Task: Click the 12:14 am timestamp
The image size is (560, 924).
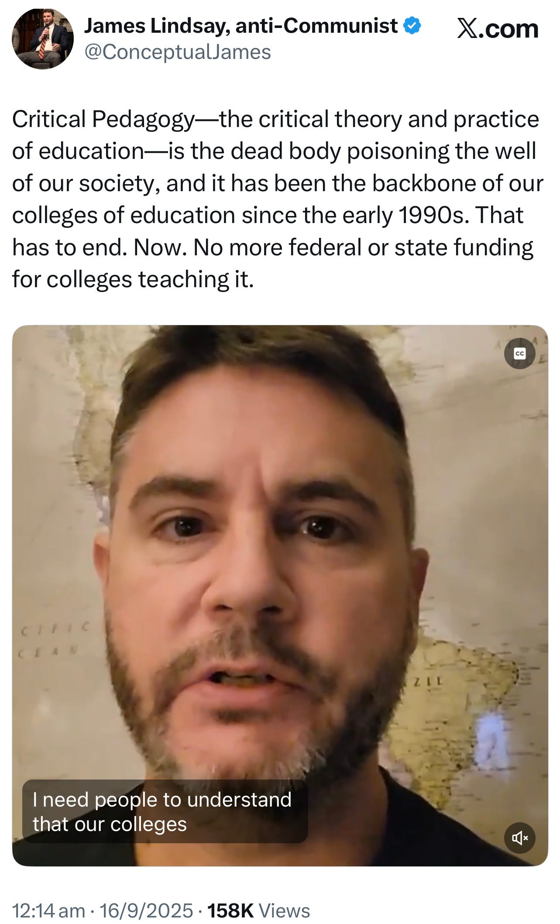Action: pyautogui.click(x=48, y=910)
